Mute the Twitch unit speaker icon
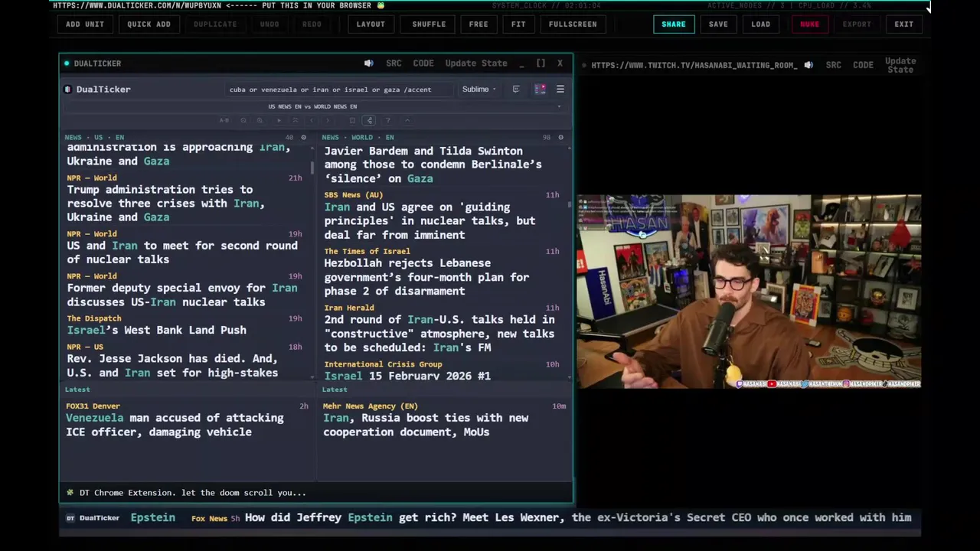 pyautogui.click(x=808, y=65)
